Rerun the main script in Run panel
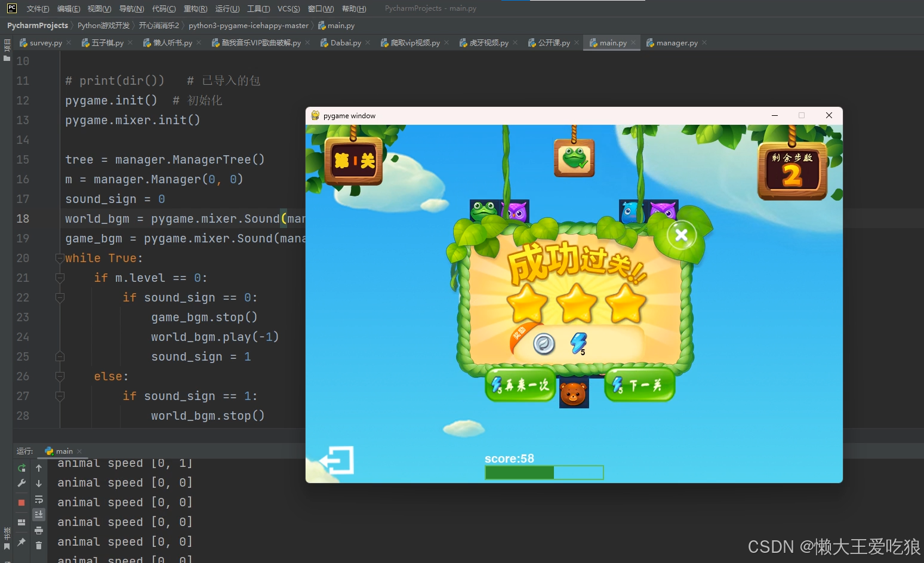This screenshot has width=924, height=563. [21, 468]
